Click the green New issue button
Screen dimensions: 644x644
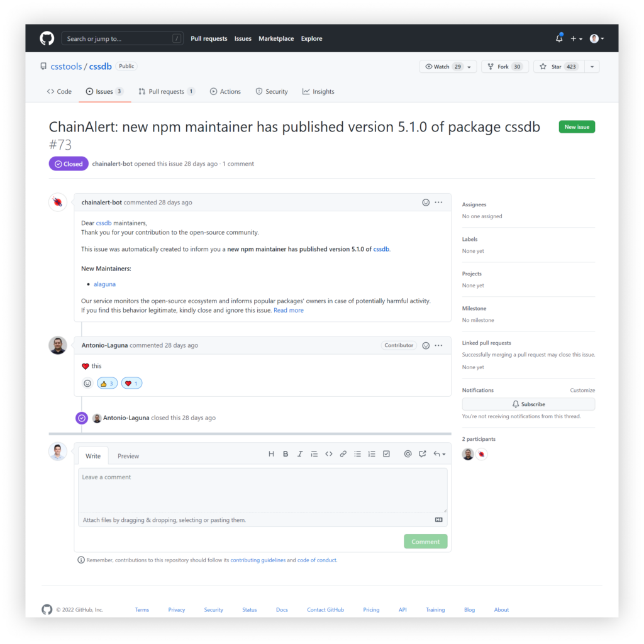click(577, 127)
